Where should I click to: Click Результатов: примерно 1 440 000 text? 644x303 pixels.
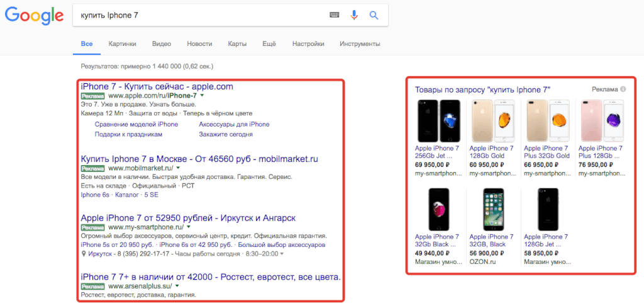tap(147, 66)
